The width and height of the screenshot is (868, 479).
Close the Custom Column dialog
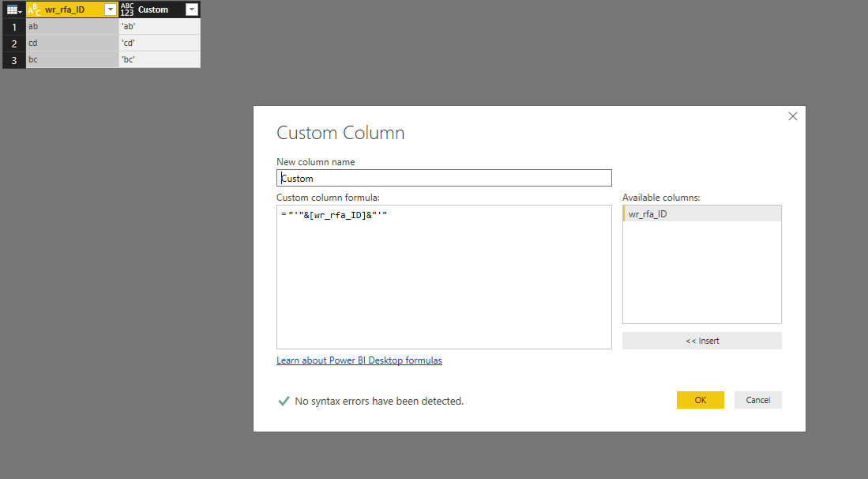[793, 116]
